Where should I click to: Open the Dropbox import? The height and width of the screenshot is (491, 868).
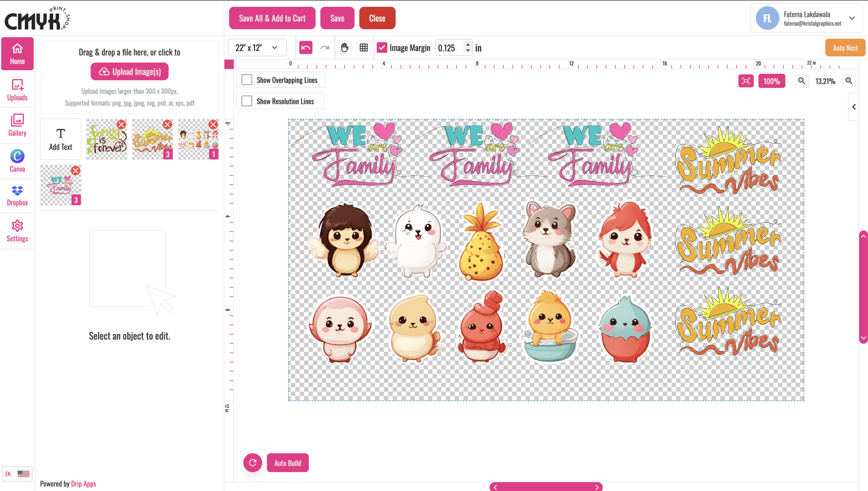(17, 196)
